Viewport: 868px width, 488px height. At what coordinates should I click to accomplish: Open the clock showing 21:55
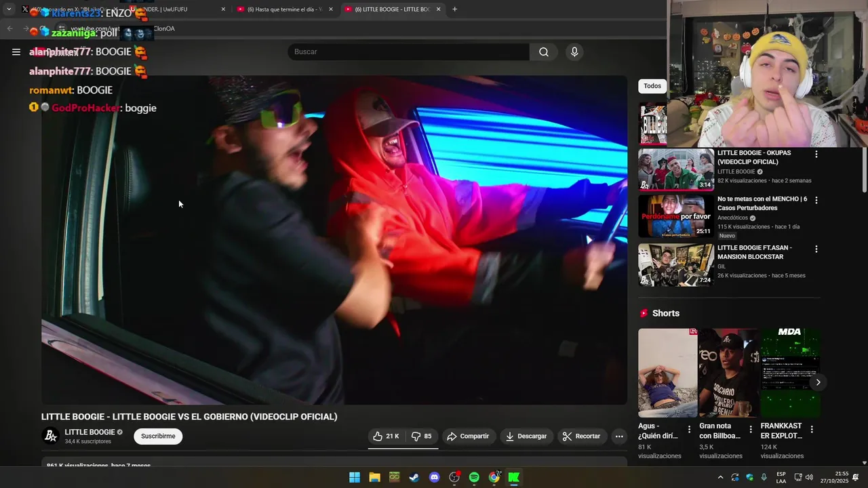point(834,477)
